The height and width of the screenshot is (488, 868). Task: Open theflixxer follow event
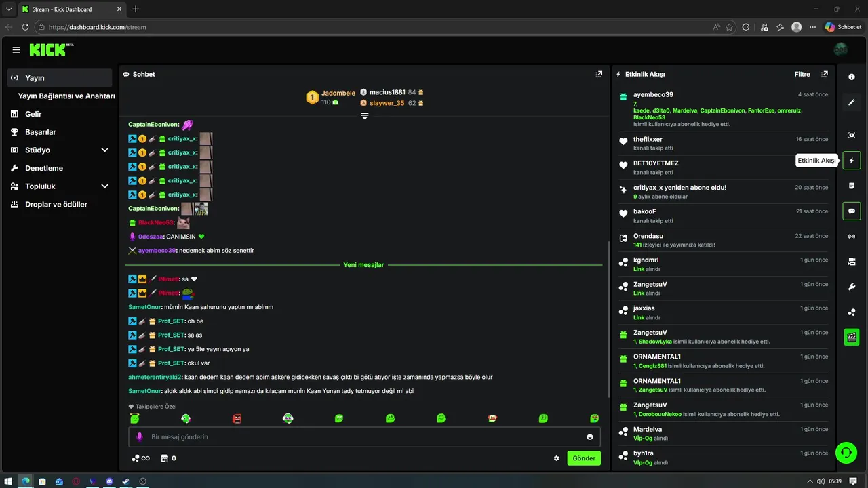click(724, 143)
